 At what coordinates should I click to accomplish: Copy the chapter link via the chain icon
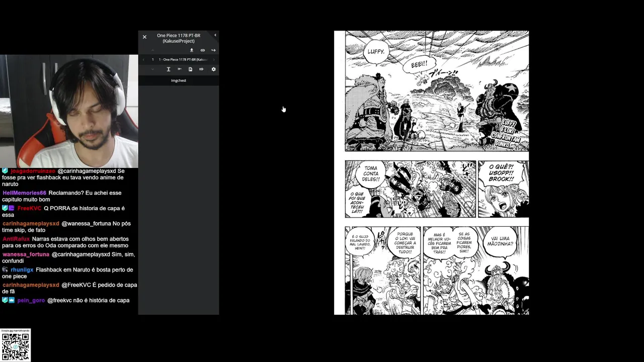tap(203, 50)
